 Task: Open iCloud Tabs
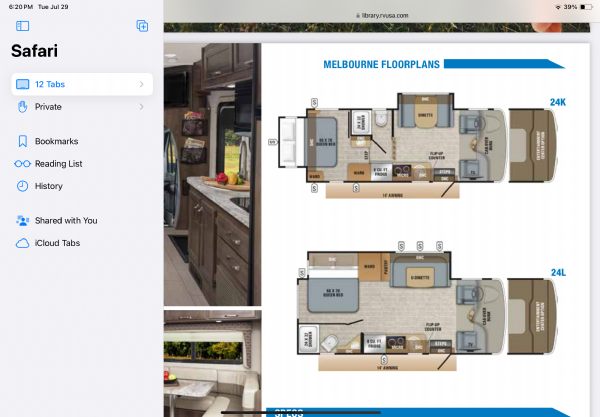click(82, 243)
